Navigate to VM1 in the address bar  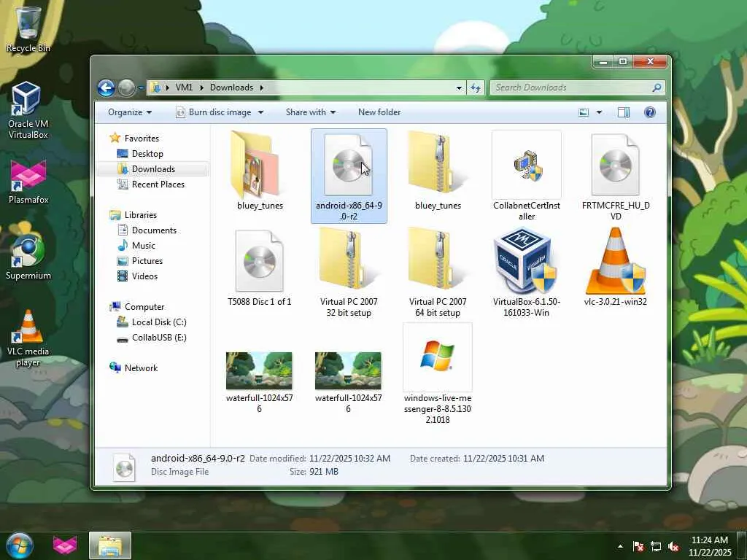(x=184, y=87)
